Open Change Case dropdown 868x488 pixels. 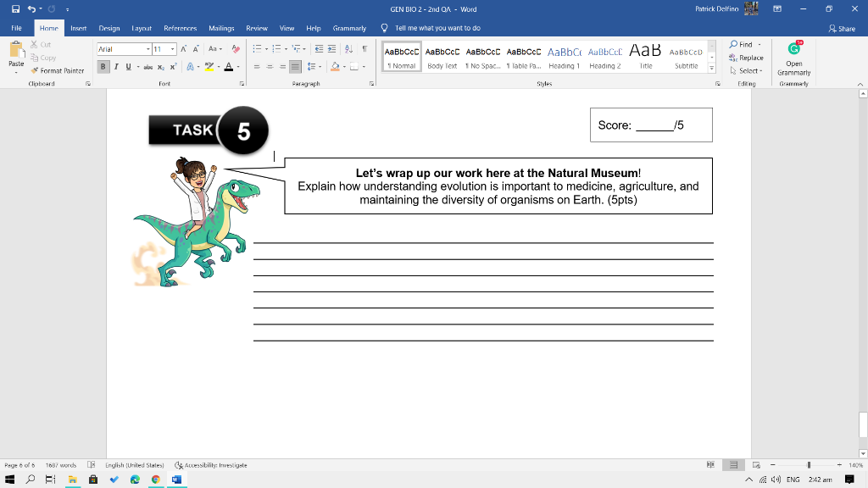click(214, 49)
